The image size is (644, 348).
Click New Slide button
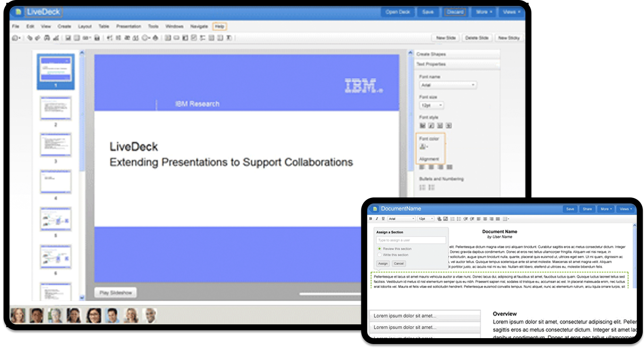446,38
